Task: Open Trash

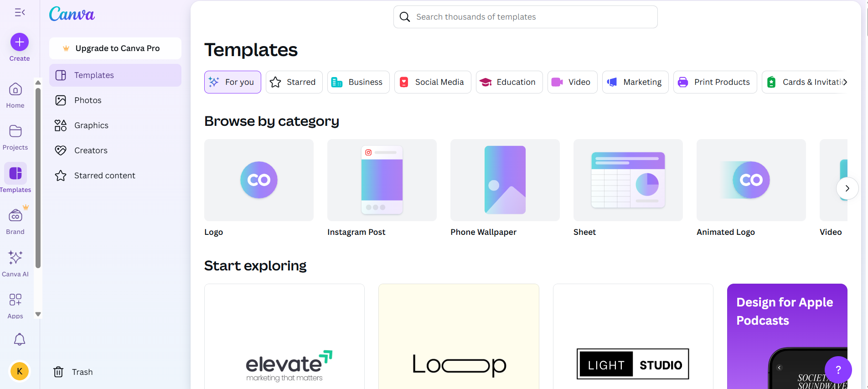Action: pyautogui.click(x=73, y=372)
